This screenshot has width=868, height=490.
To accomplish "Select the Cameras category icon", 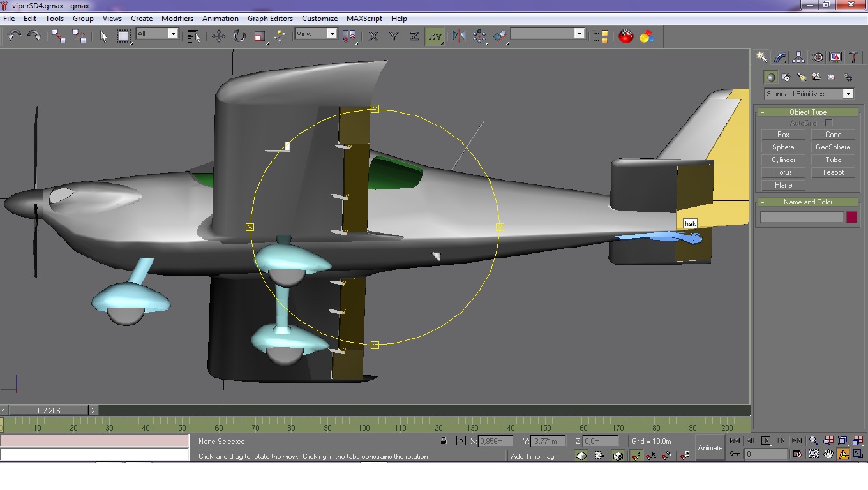I will pyautogui.click(x=817, y=77).
